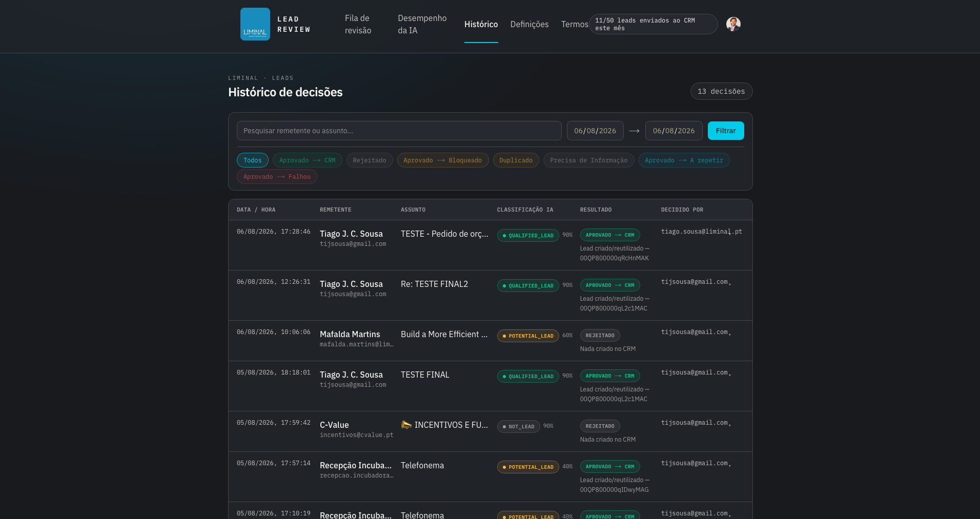Click the incentivos@cvalue.pt email address
The height and width of the screenshot is (519, 980).
point(357,435)
